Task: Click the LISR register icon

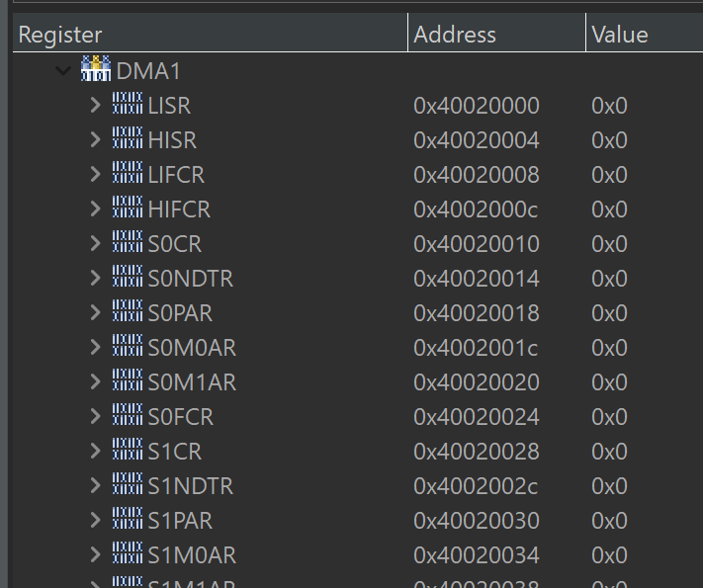Action: (128, 103)
